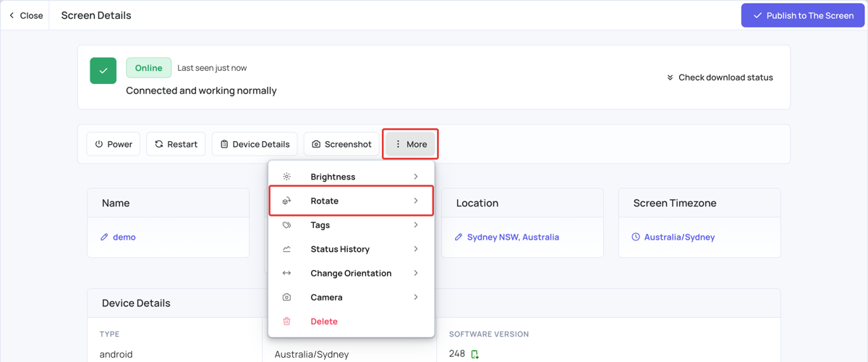Click the status history chart icon
868x362 pixels.
point(286,249)
